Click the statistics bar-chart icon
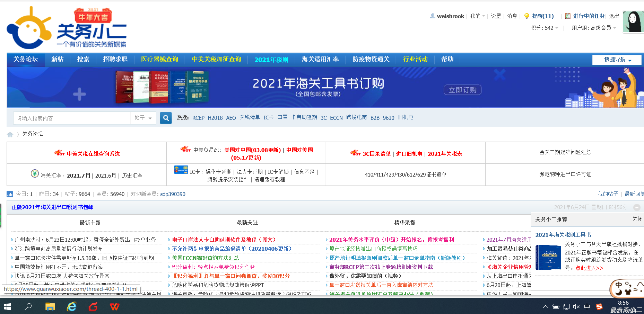Viewport: 644px width, 314px height. (10, 194)
